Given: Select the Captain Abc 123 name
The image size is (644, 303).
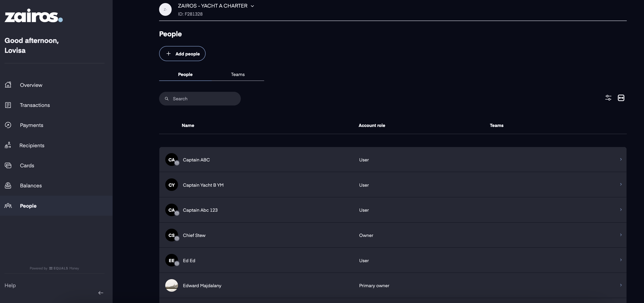Looking at the screenshot, I should (x=200, y=210).
